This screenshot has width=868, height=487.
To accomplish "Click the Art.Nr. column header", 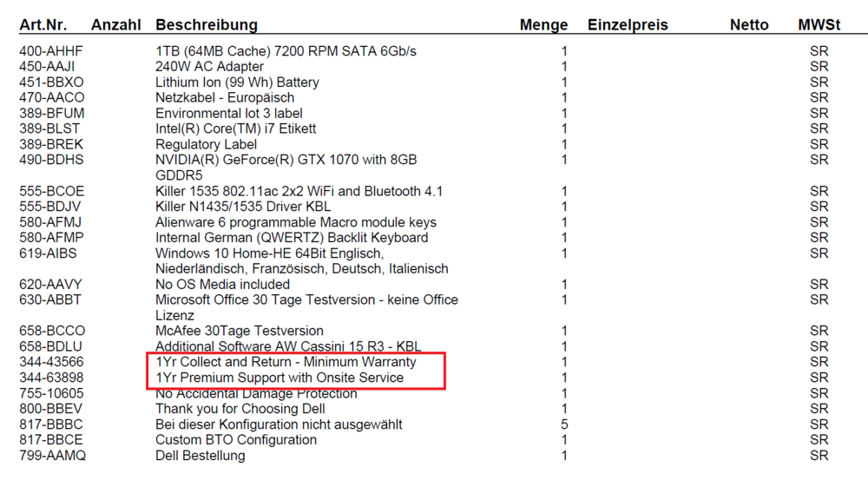I will click(x=43, y=25).
